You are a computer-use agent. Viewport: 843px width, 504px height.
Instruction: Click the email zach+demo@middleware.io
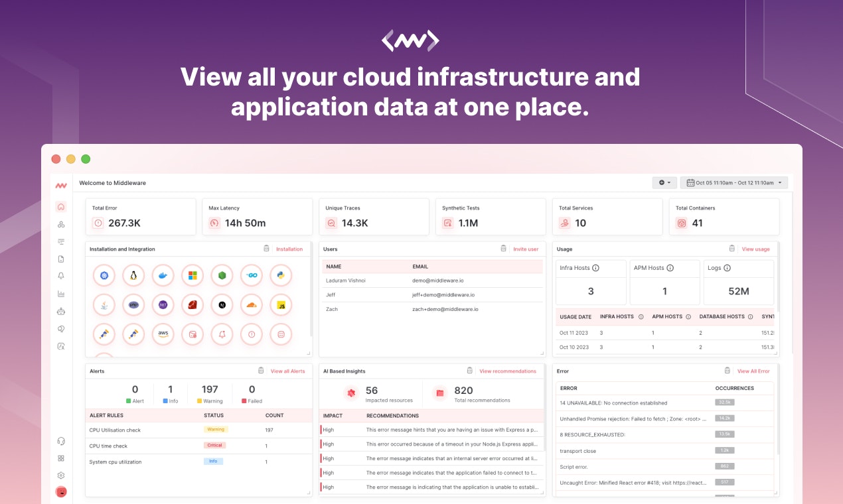click(x=445, y=309)
